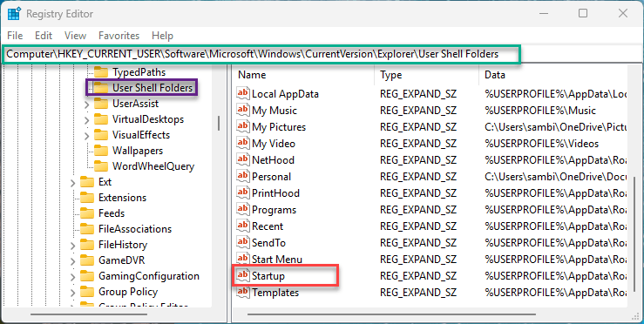The height and width of the screenshot is (324, 644).
Task: Click the GamingConfiguration folder icon
Action: click(87, 276)
